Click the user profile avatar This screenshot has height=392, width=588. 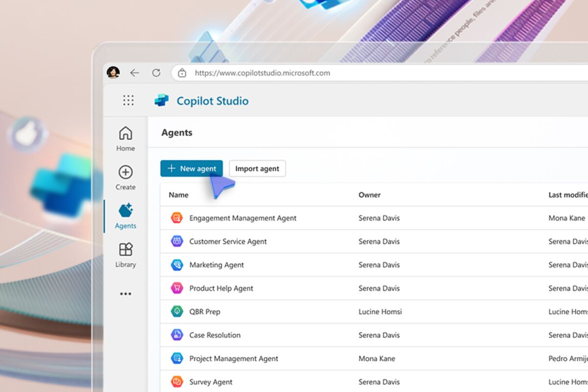tap(113, 72)
